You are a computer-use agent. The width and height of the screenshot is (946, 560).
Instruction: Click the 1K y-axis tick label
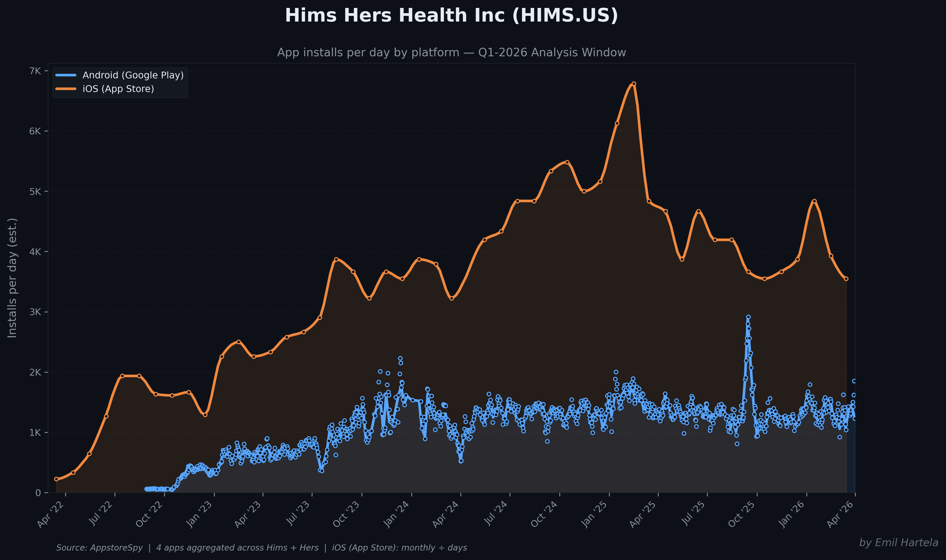click(35, 432)
